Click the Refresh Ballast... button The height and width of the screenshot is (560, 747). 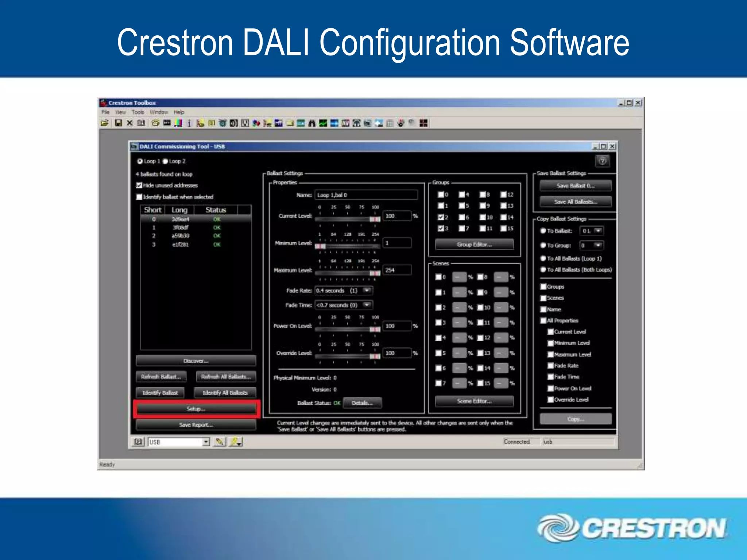click(x=161, y=377)
